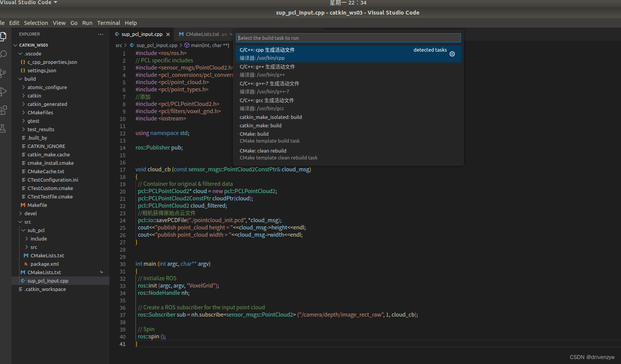The image size is (621, 364).
Task: Select the Explorer icon in the activity bar
Action: pos(4,37)
